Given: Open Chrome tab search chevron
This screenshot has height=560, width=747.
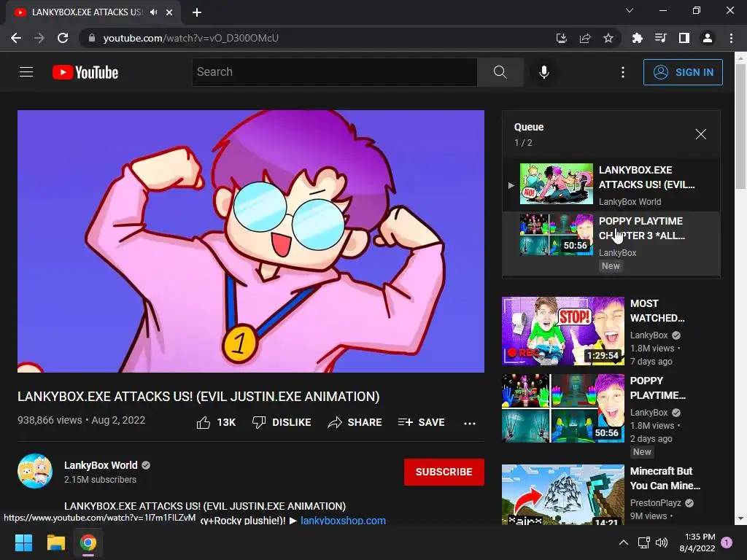Looking at the screenshot, I should [630, 10].
